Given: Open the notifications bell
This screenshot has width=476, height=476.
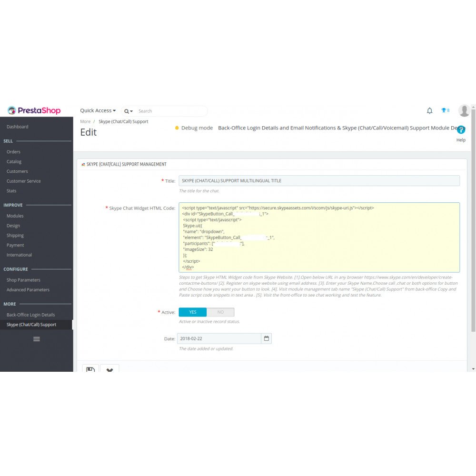Looking at the screenshot, I should [x=429, y=110].
